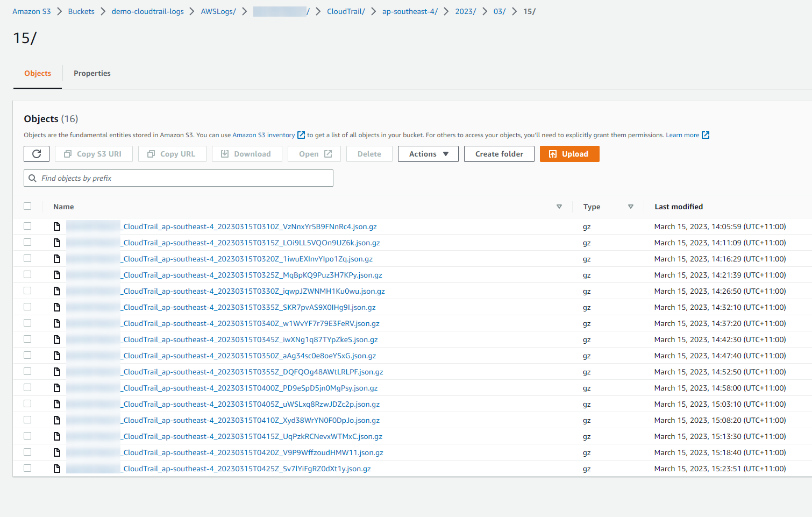
Task: Open the 03/ breadcrumb folder
Action: (x=500, y=11)
